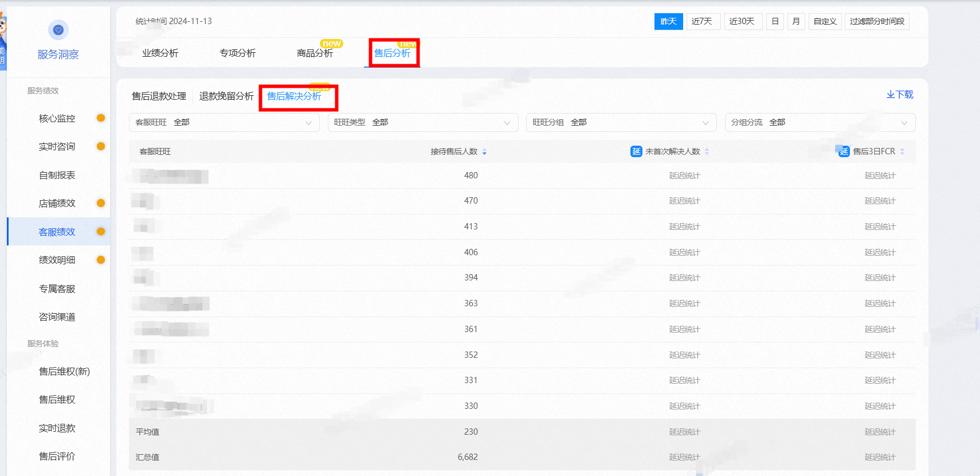Click the 延 badge next to 未首次解决人数
The height and width of the screenshot is (476, 980).
636,151
